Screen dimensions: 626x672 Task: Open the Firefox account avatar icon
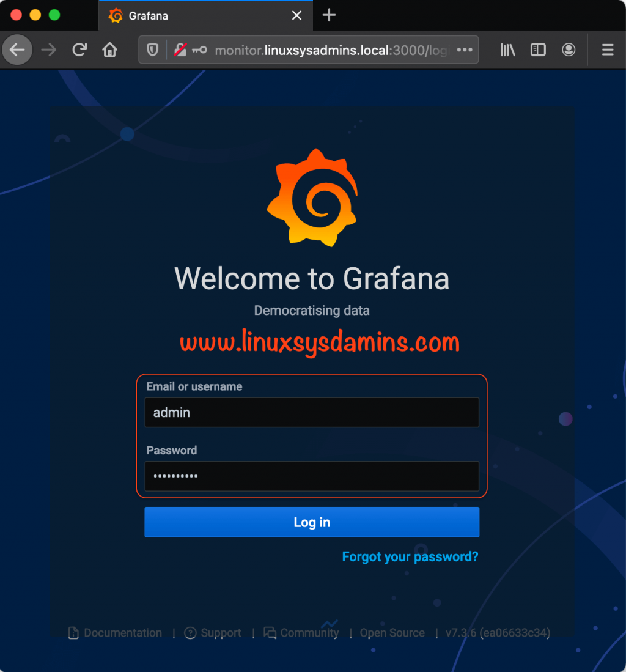(569, 50)
